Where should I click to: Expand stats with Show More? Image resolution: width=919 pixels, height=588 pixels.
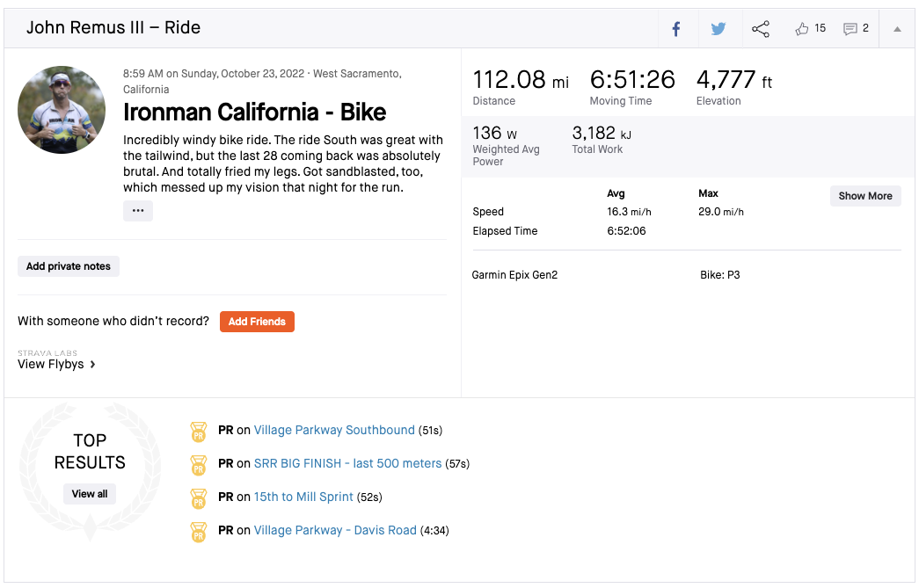864,196
